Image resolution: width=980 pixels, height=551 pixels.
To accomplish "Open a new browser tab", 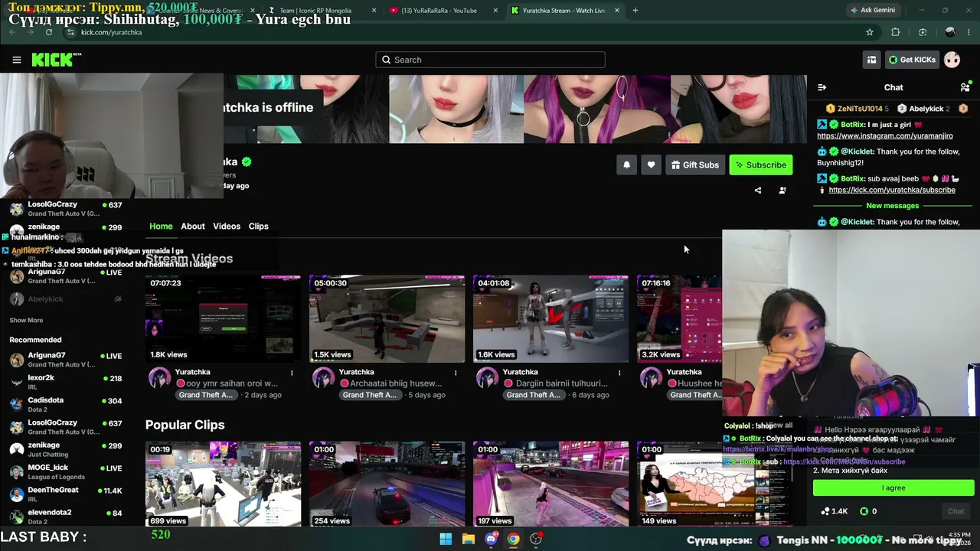I will (635, 11).
